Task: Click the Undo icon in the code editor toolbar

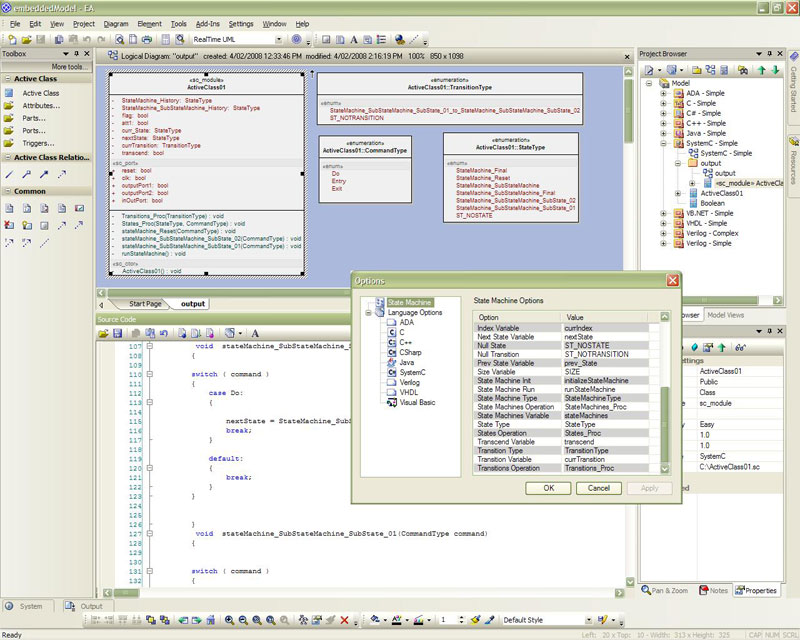Action: click(x=164, y=332)
